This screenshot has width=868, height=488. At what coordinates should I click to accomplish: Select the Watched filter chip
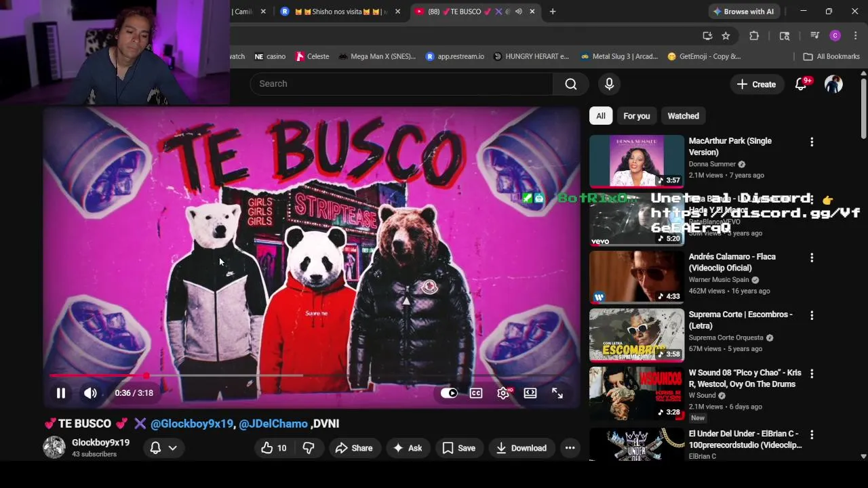click(x=683, y=116)
